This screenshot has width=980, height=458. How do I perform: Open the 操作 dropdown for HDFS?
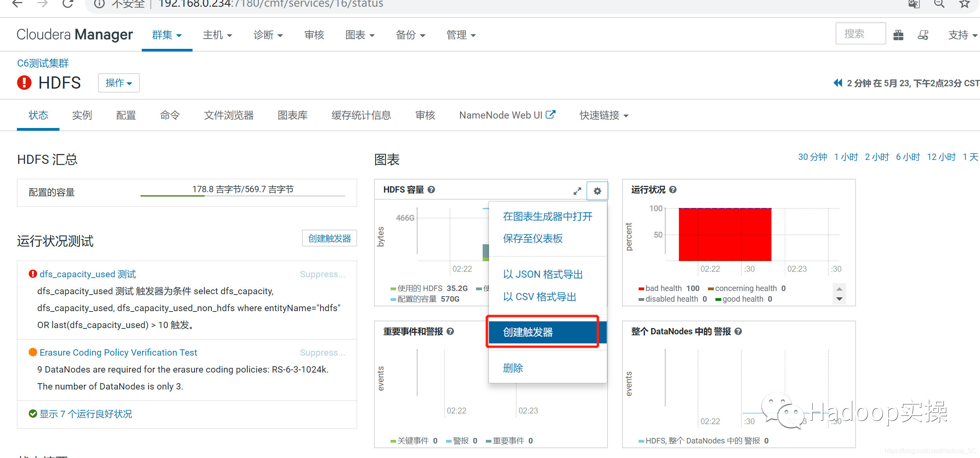pyautogui.click(x=119, y=83)
